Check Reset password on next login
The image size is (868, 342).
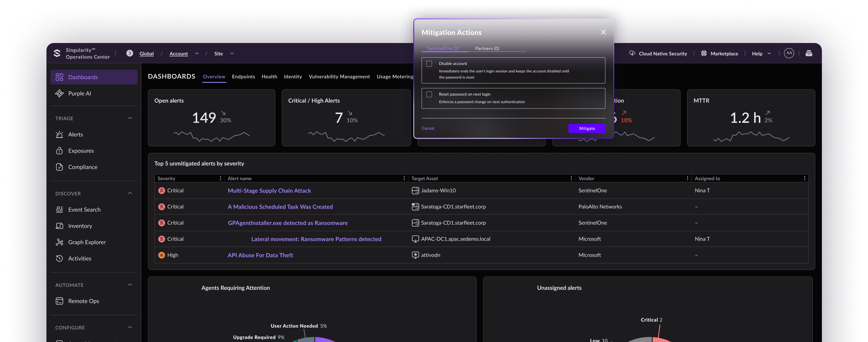tap(429, 95)
